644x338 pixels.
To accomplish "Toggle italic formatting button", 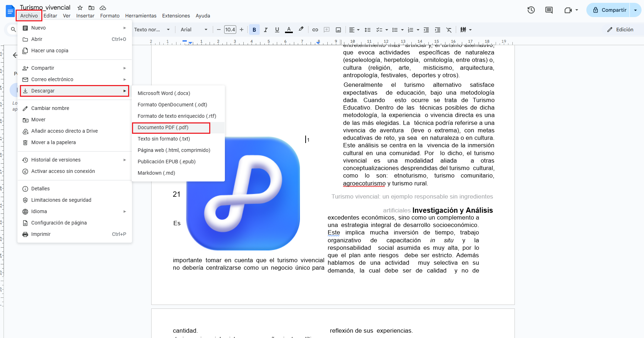I will coord(265,30).
